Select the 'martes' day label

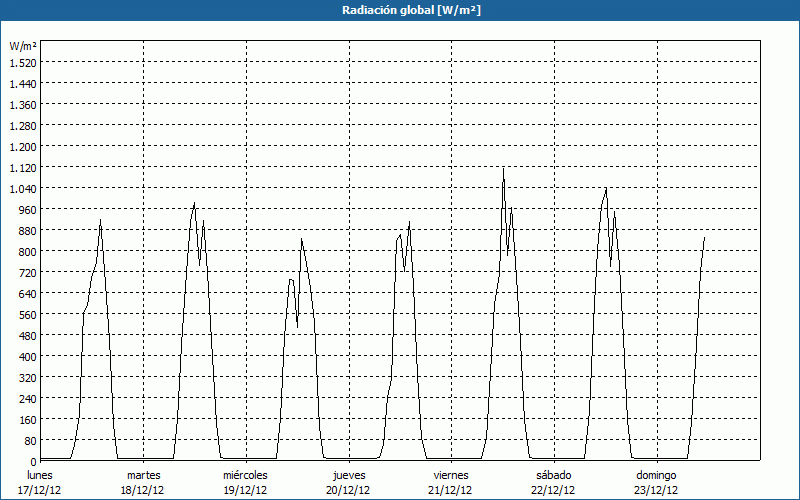click(x=143, y=475)
